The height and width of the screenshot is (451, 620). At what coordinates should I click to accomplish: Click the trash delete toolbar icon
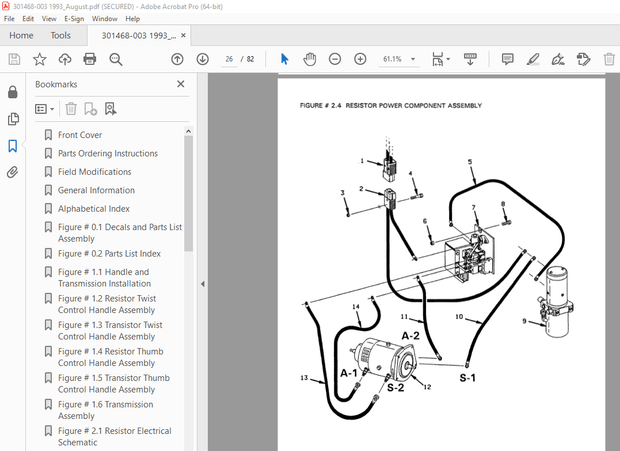609,59
